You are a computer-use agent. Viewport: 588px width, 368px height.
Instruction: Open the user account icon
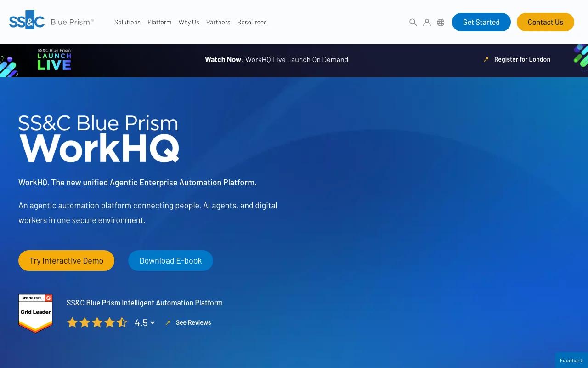(x=427, y=22)
